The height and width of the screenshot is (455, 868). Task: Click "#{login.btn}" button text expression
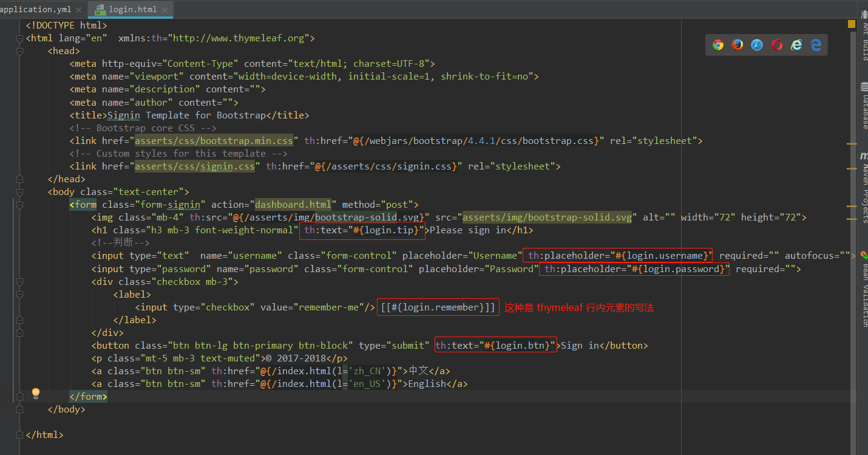516,346
